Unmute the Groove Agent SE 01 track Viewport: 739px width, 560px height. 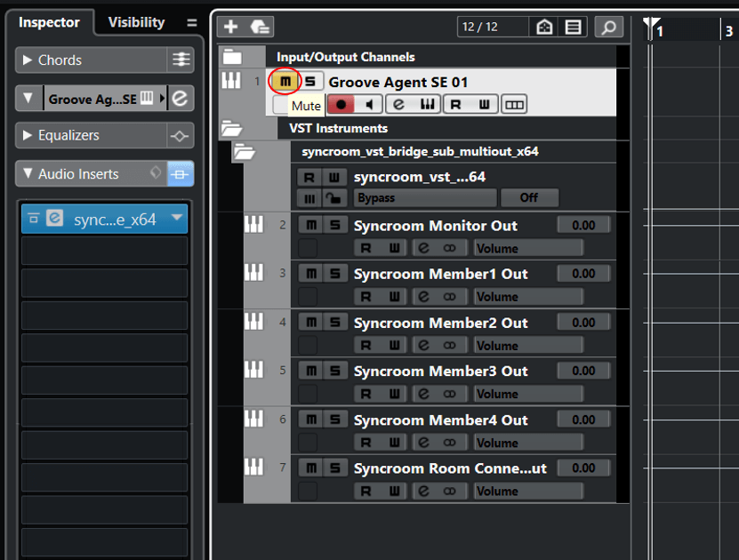[x=285, y=82]
